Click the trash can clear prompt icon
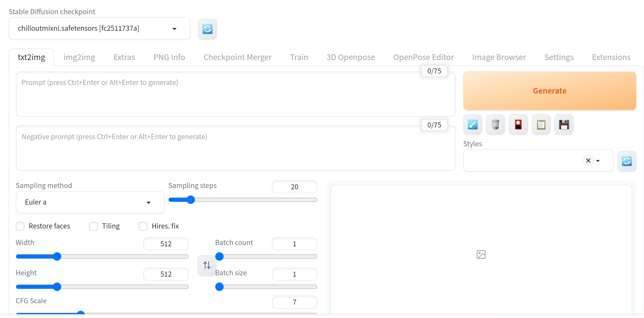The height and width of the screenshot is (318, 644). tap(495, 125)
